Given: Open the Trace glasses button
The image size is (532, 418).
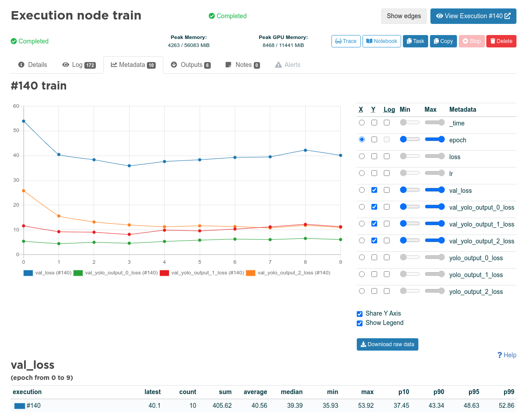Looking at the screenshot, I should click(x=346, y=41).
